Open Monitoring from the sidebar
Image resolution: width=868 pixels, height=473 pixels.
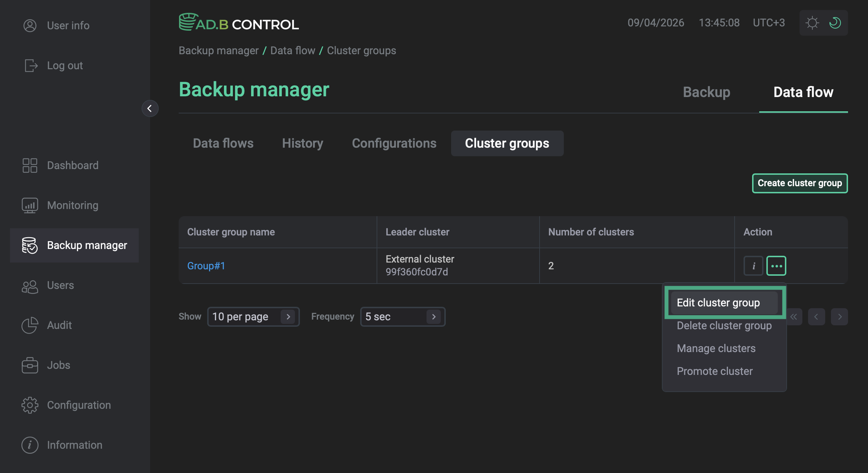[x=30, y=205]
